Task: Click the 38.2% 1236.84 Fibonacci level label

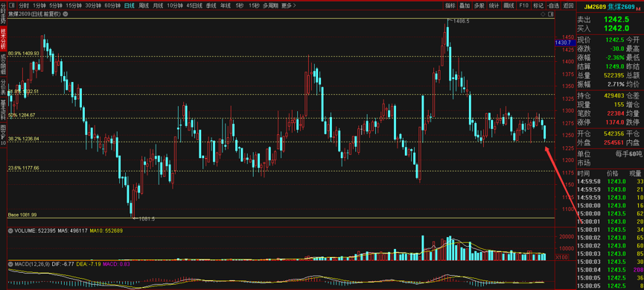Action: pos(23,139)
